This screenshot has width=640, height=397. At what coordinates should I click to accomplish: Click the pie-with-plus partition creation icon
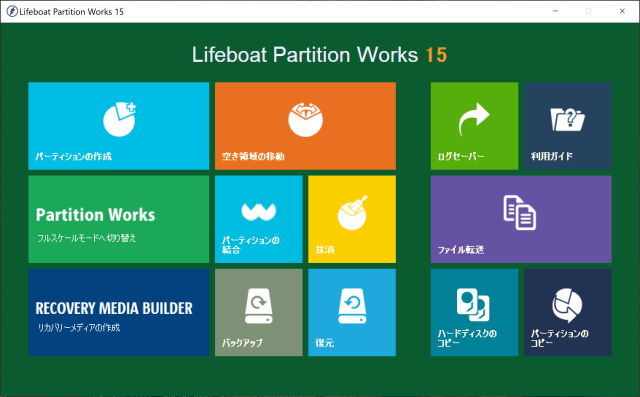point(119,119)
